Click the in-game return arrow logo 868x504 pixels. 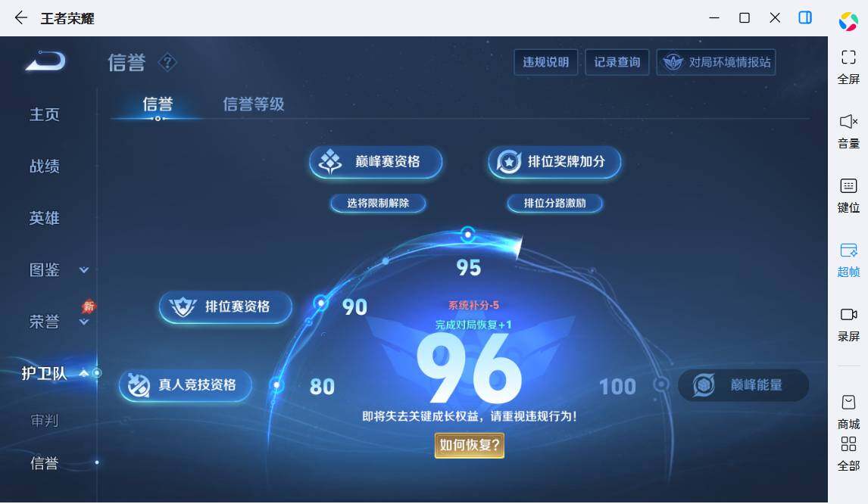click(x=45, y=61)
